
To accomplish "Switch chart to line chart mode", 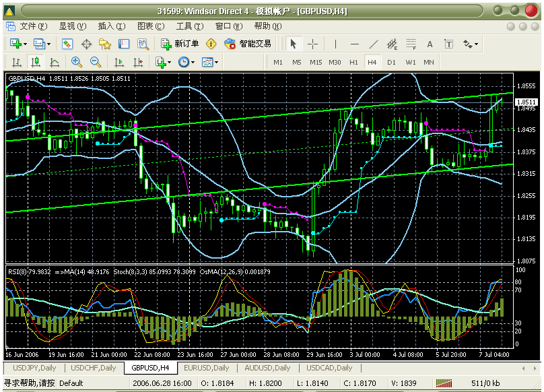I will (55, 62).
